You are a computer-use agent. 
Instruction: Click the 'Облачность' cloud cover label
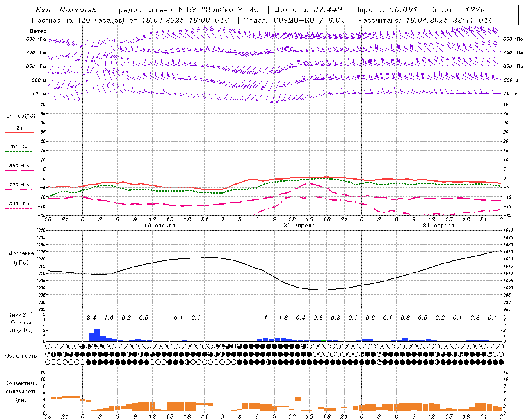[21, 356]
